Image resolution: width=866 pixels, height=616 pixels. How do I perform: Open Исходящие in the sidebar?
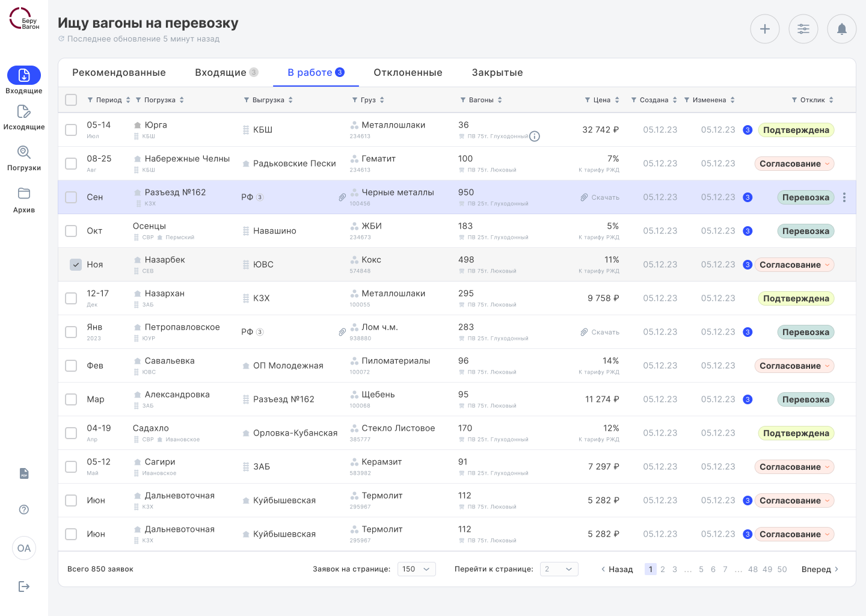click(24, 117)
